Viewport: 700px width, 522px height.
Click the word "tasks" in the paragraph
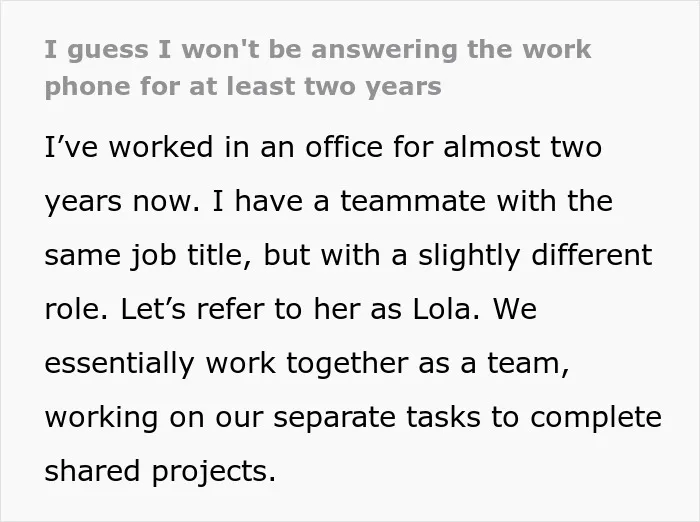[443, 417]
